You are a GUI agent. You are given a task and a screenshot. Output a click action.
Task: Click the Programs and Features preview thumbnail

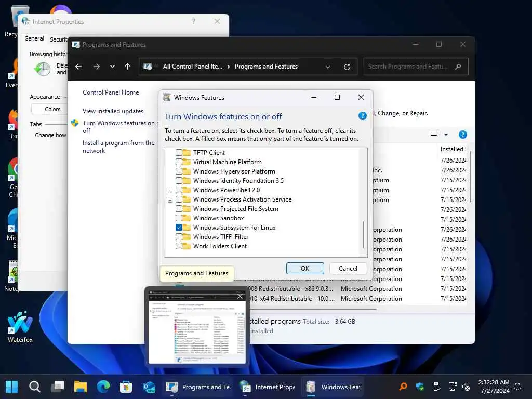click(197, 327)
